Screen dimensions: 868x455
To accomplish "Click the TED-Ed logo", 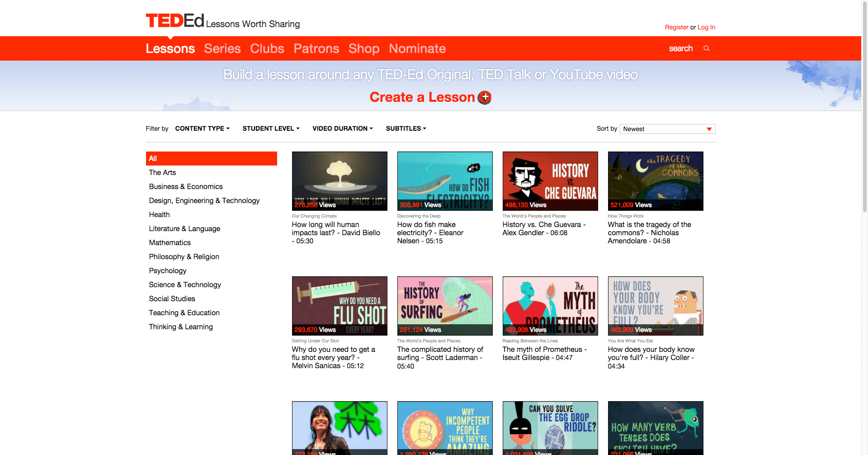I will 175,21.
